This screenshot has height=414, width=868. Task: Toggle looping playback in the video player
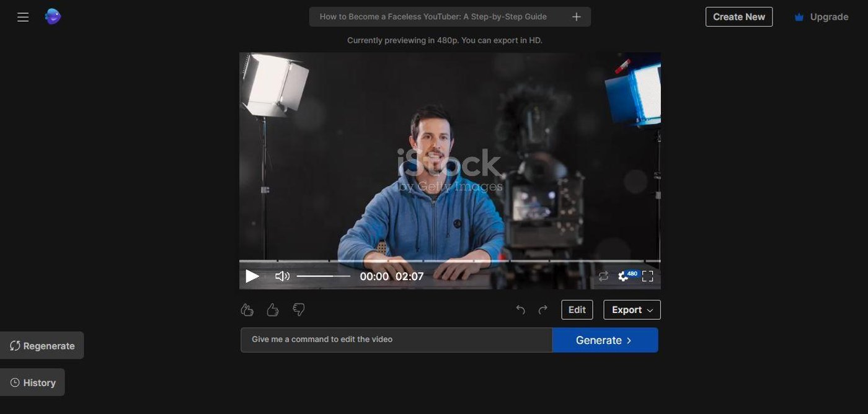[x=603, y=276]
